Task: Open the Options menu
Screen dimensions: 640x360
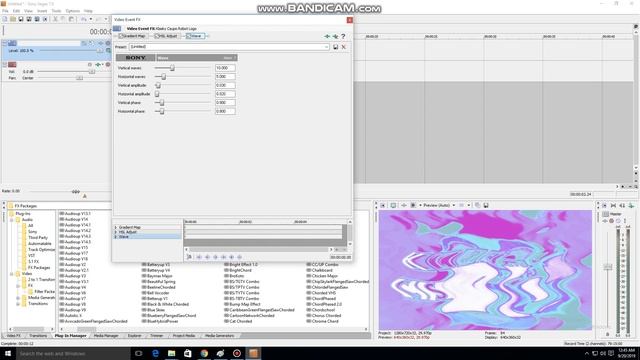Action: (73, 11)
